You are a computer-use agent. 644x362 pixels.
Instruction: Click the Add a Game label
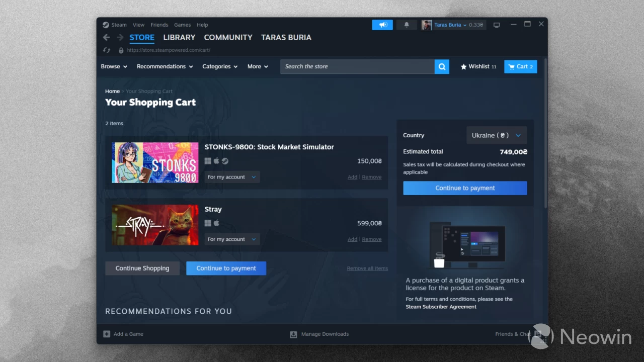click(x=128, y=334)
